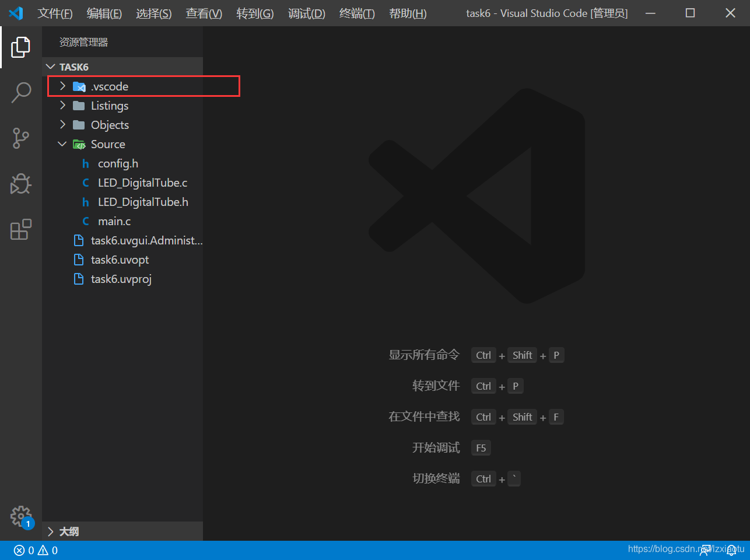This screenshot has width=750, height=560.
Task: Click the header icon beside config.h
Action: [86, 163]
